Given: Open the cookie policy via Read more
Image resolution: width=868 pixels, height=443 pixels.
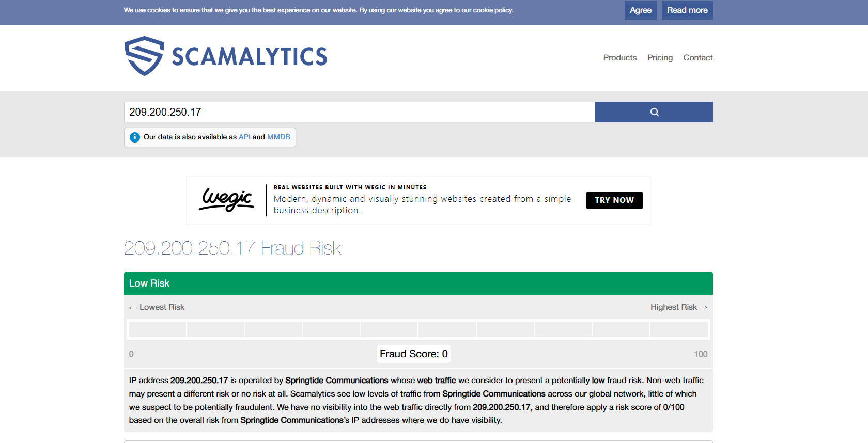Looking at the screenshot, I should [687, 10].
